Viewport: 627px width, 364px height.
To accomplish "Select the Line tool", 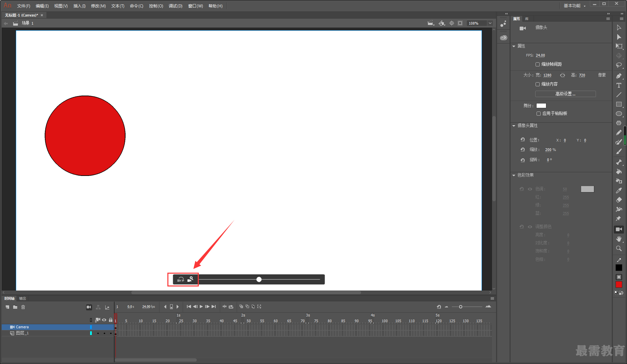I will (x=619, y=95).
